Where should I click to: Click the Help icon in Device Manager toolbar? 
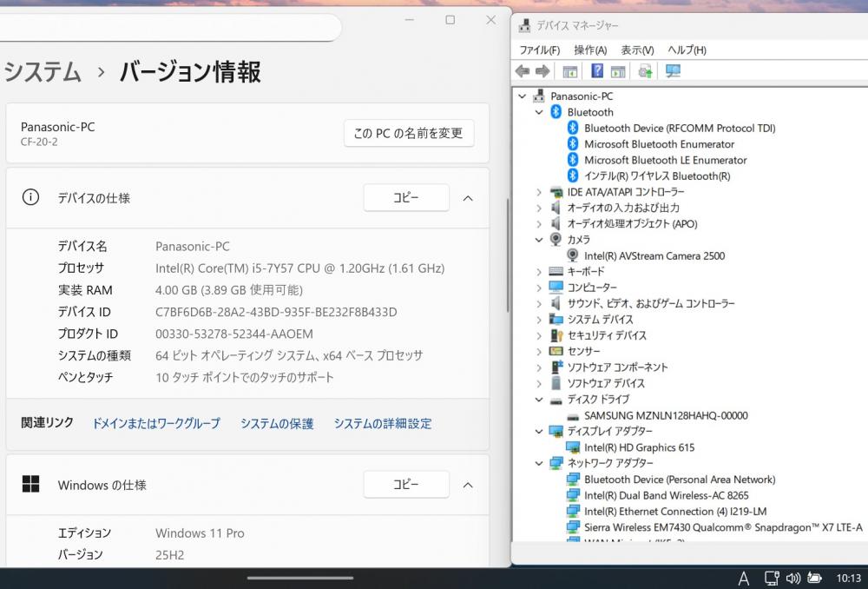(x=597, y=71)
